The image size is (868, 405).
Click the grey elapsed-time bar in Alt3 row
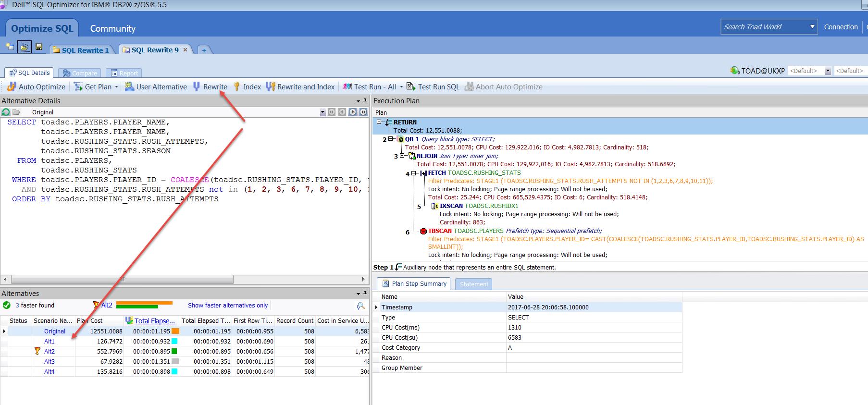pyautogui.click(x=175, y=361)
